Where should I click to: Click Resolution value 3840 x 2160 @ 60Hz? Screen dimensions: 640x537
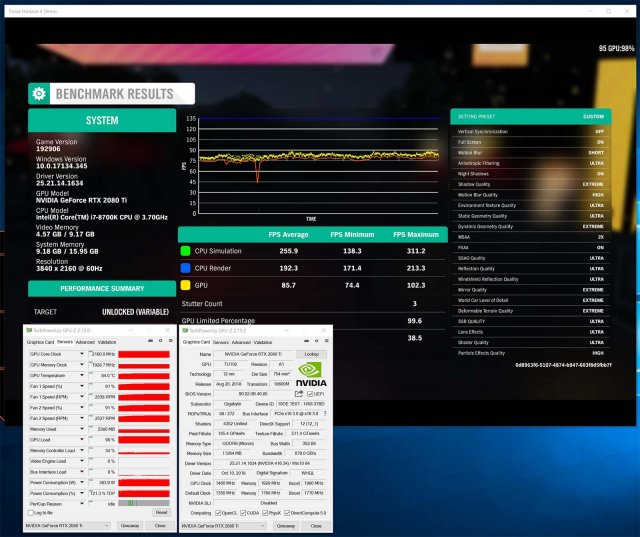pyautogui.click(x=69, y=268)
